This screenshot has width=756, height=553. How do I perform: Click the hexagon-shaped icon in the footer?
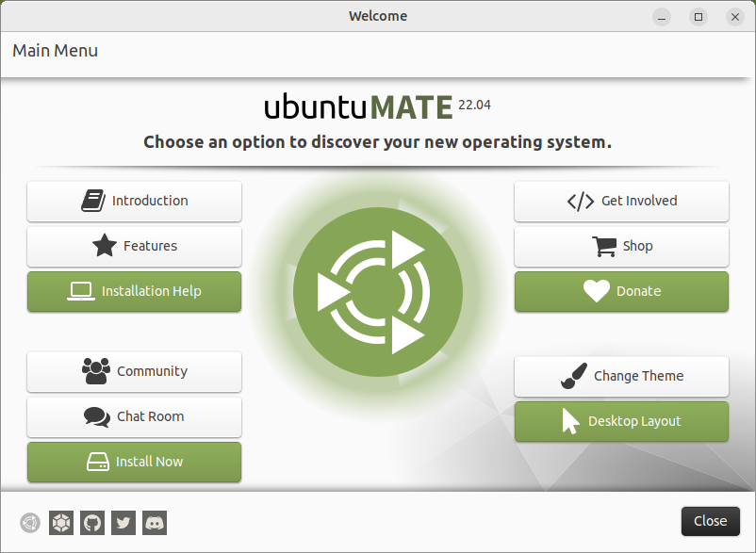tap(61, 522)
